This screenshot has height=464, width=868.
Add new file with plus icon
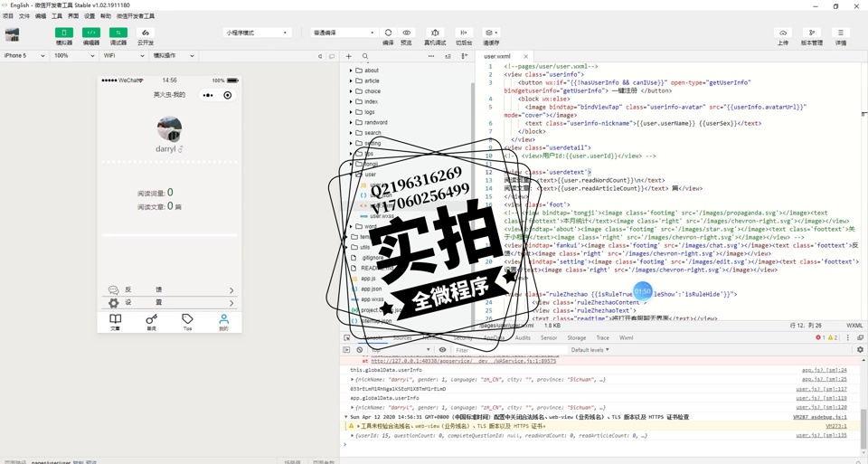tap(349, 56)
